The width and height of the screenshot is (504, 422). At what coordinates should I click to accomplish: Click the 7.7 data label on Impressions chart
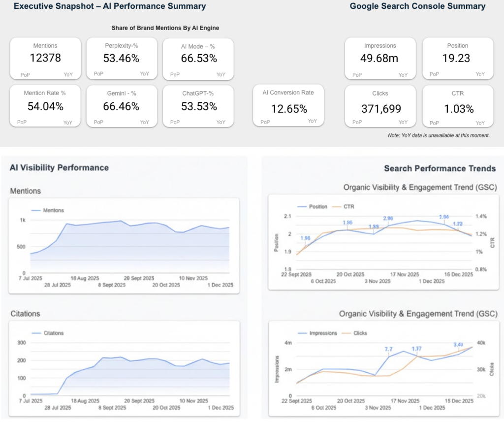[x=388, y=349]
